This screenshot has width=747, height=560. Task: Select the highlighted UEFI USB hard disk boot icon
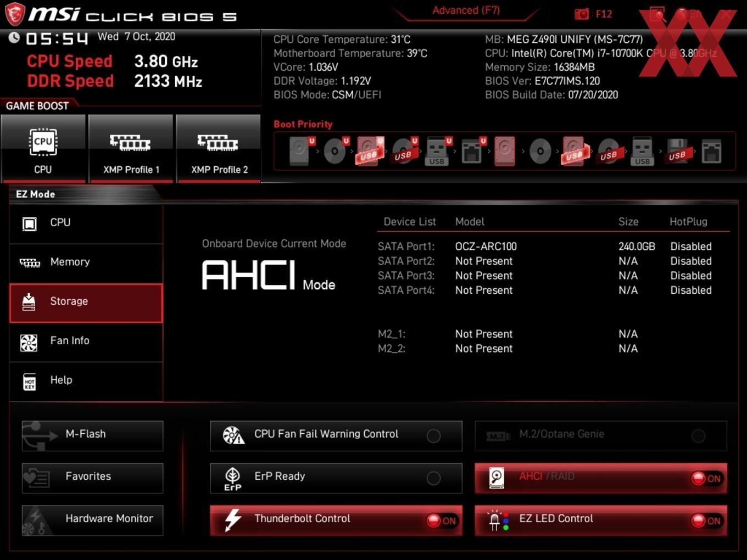coord(370,151)
